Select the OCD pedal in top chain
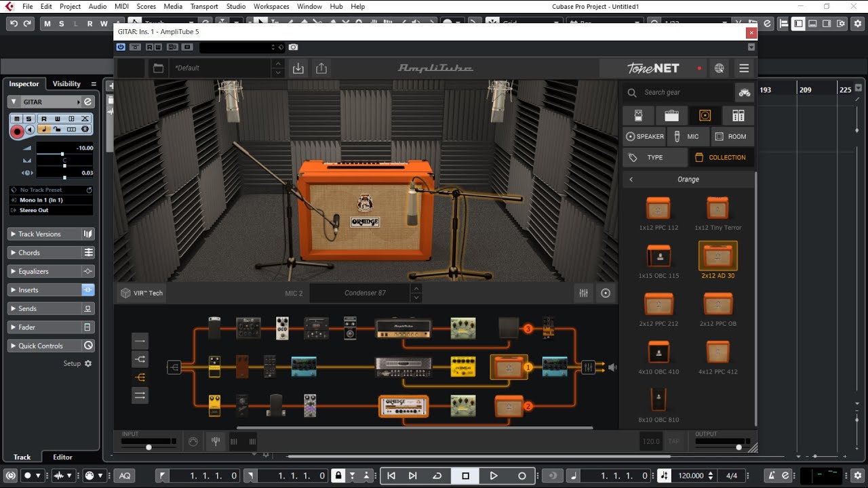The image size is (868, 488). tap(282, 328)
